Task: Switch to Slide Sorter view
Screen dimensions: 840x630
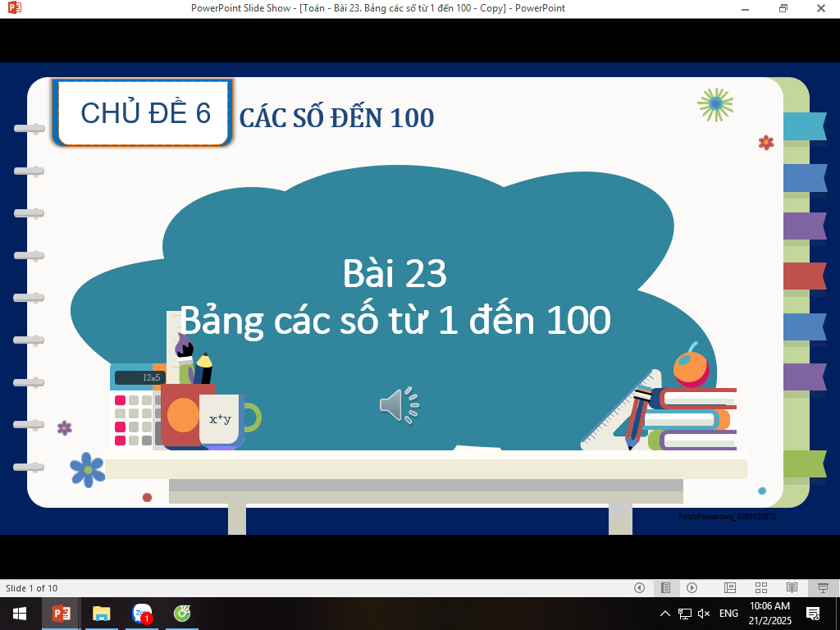Action: click(x=760, y=588)
